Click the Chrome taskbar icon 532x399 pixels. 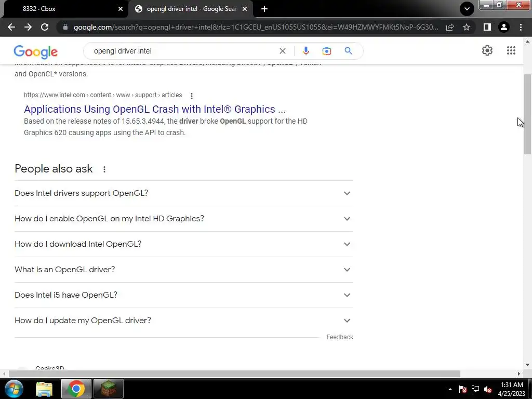point(76,389)
